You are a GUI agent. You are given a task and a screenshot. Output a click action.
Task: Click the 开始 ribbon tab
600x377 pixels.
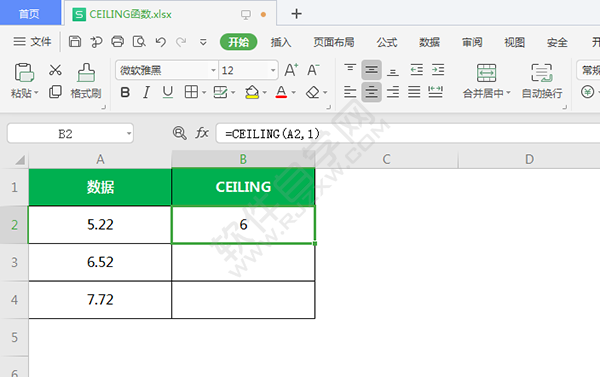pos(238,42)
